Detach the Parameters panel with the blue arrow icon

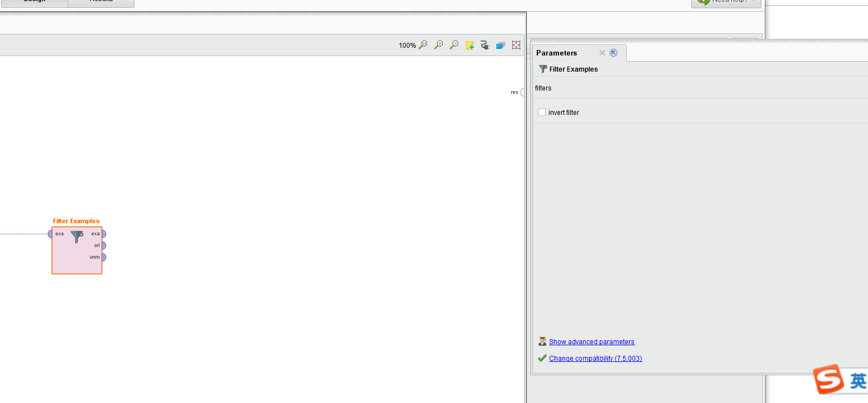click(613, 53)
